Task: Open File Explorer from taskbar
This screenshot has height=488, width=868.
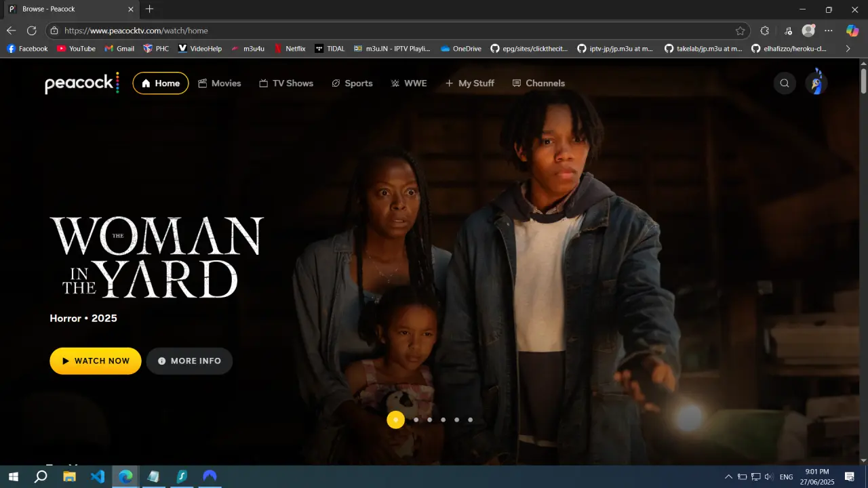Action: [69, 476]
